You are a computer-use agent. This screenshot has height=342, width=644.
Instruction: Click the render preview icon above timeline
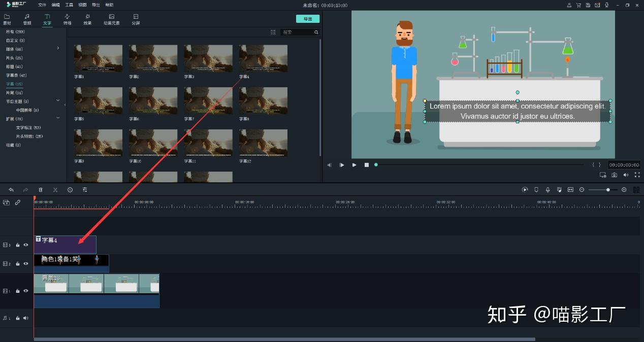tap(525, 190)
